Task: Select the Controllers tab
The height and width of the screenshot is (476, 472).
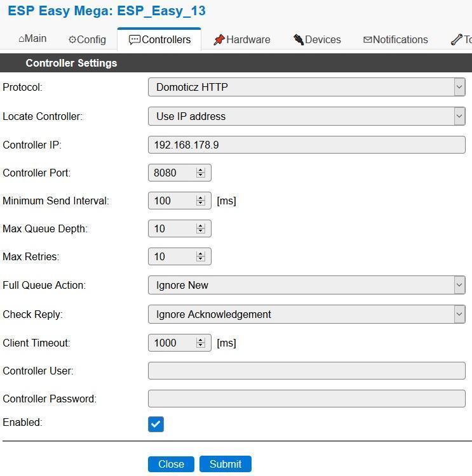Action: [x=159, y=39]
